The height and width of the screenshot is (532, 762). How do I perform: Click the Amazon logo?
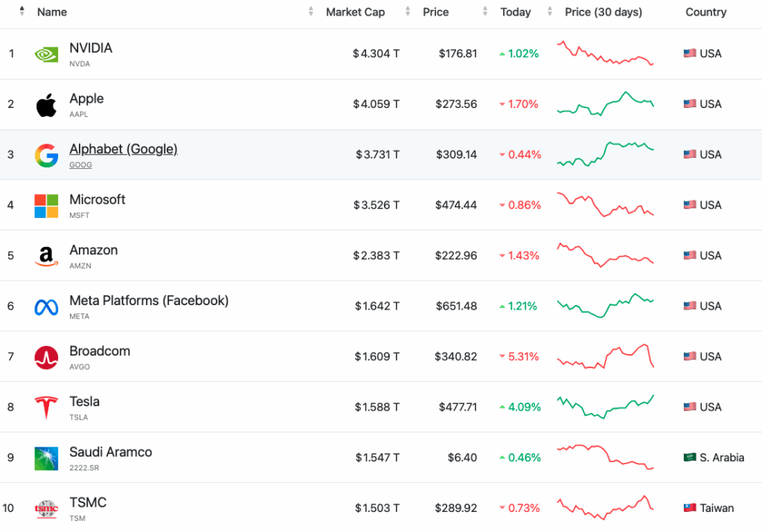(45, 255)
